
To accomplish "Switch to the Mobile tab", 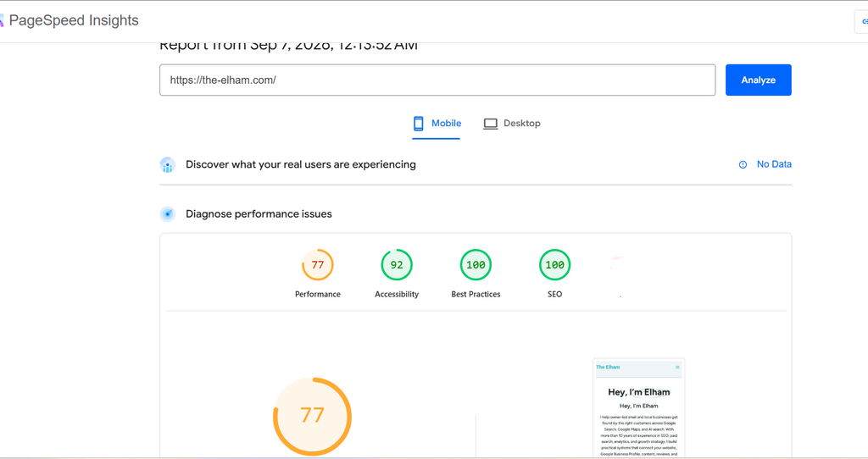I will point(437,124).
